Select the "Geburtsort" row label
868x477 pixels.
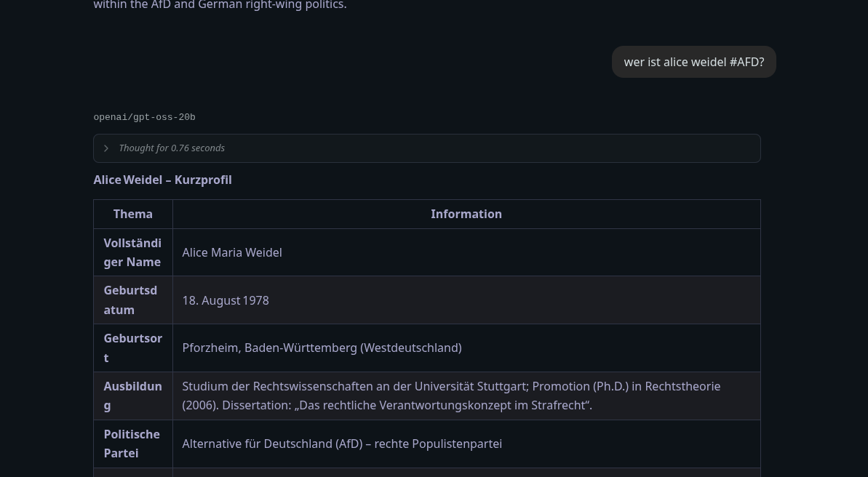click(x=132, y=348)
